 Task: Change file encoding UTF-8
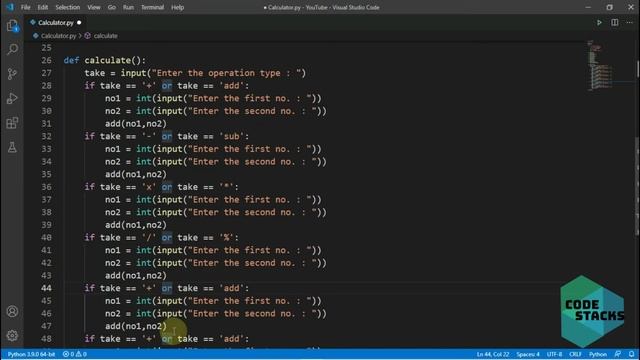tap(554, 354)
